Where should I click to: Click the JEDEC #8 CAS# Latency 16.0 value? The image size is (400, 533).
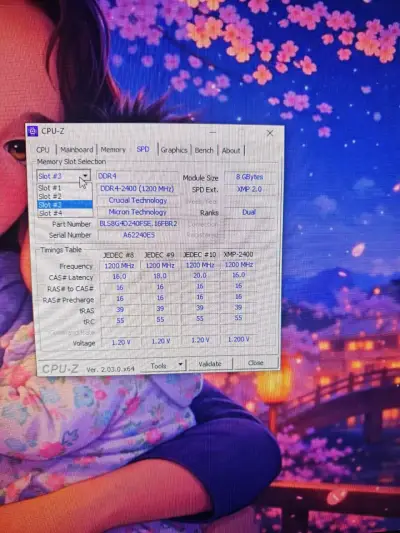119,277
